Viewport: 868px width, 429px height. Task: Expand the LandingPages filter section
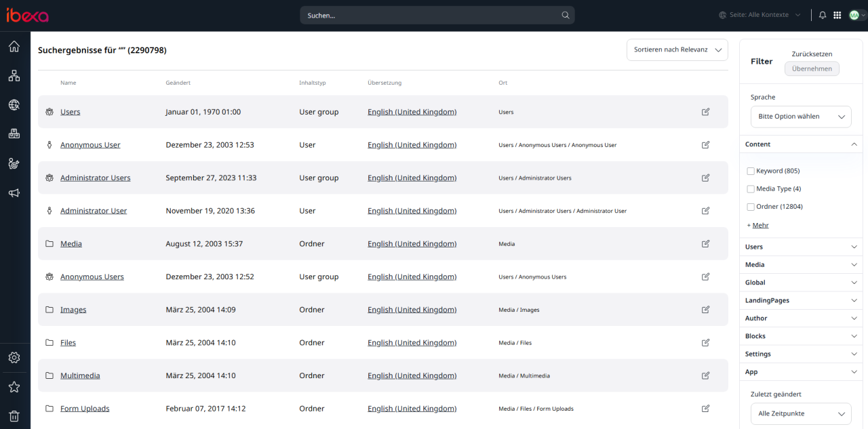801,300
